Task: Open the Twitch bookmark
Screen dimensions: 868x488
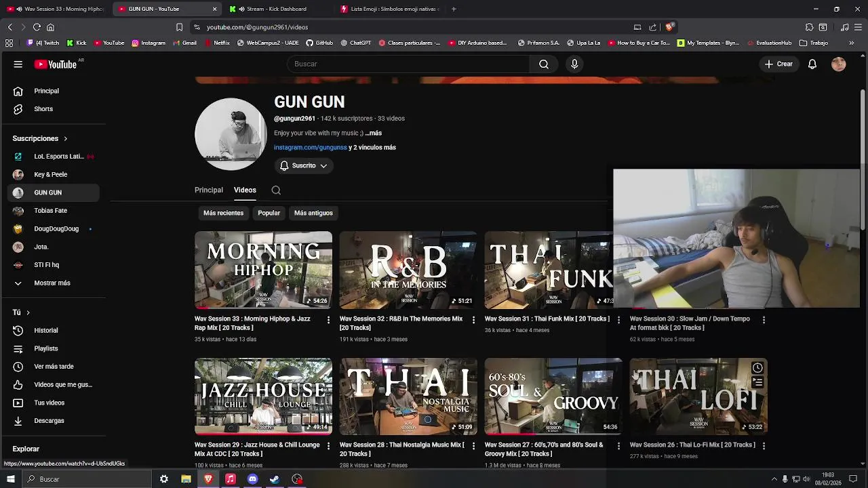Action: coord(43,43)
